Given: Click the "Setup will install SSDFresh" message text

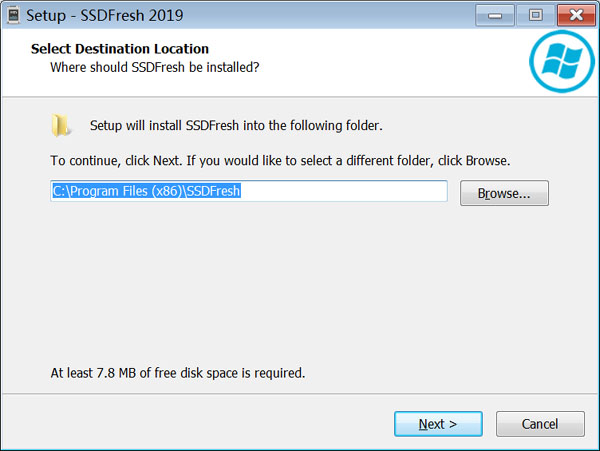Looking at the screenshot, I should click(x=236, y=125).
